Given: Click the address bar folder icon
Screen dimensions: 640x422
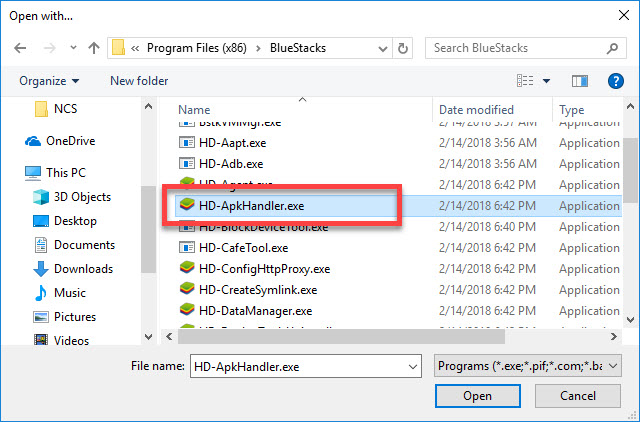Looking at the screenshot, I should (118, 48).
